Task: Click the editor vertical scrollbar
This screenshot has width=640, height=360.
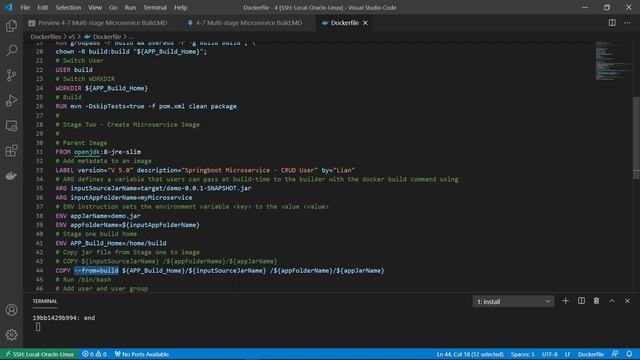Action: tap(636, 137)
